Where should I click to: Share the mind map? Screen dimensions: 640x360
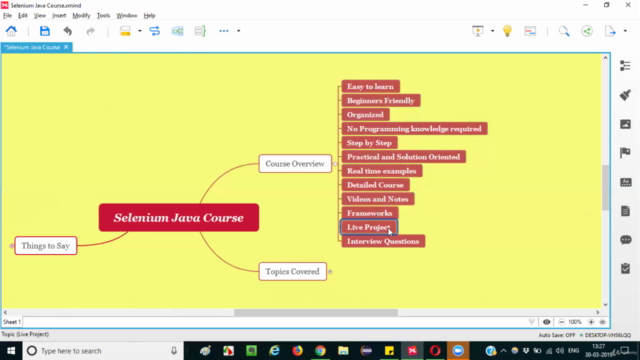point(587,31)
